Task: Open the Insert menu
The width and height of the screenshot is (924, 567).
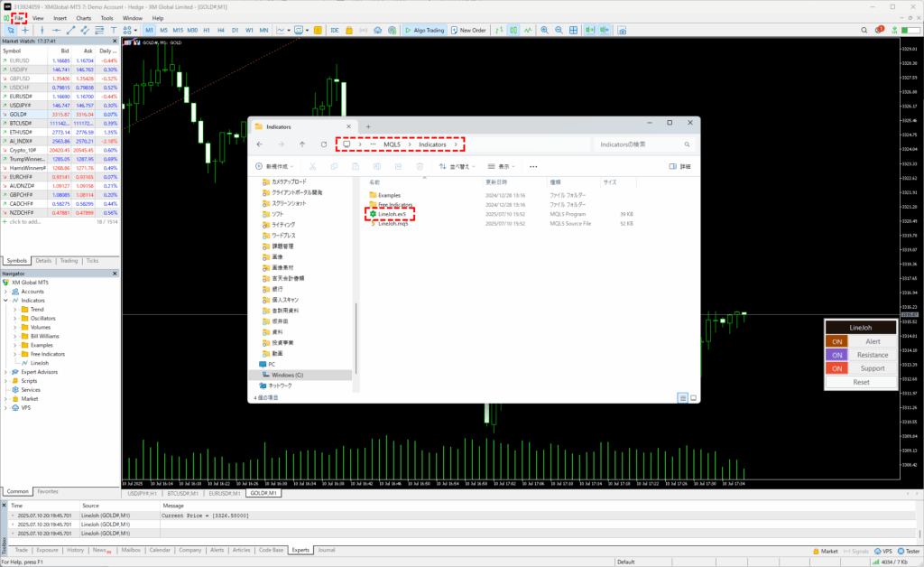Action: [x=60, y=18]
